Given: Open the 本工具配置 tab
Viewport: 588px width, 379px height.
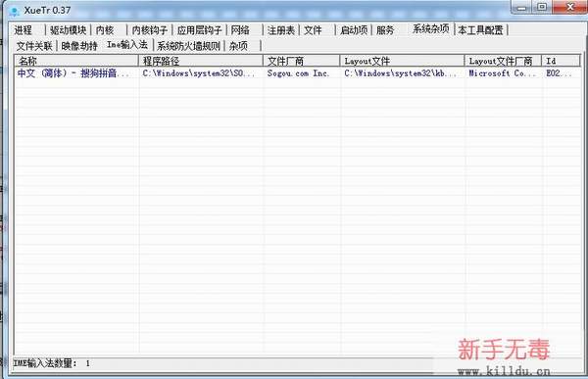Looking at the screenshot, I should tap(480, 30).
